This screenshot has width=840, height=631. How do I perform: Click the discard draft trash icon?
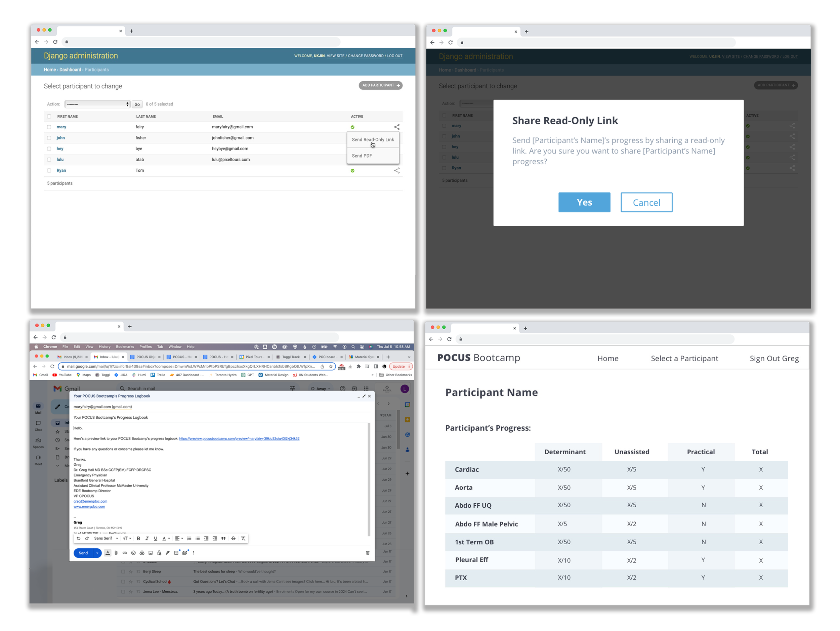coord(368,553)
